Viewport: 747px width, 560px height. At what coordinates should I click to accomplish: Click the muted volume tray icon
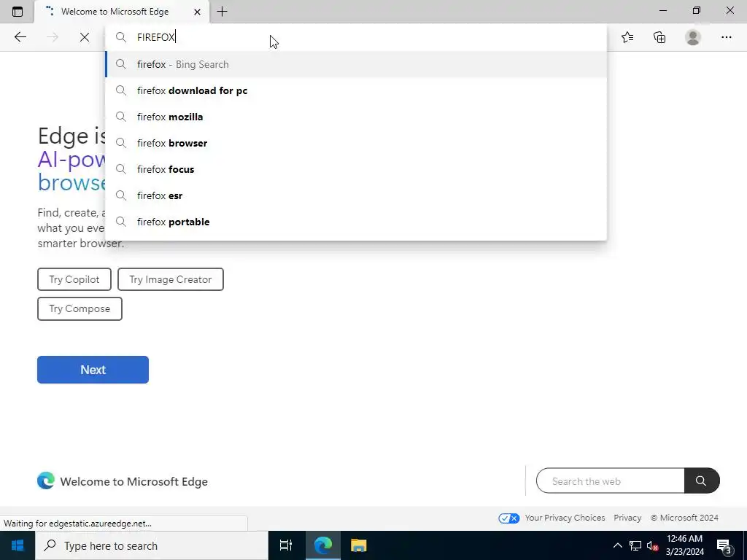tap(652, 545)
